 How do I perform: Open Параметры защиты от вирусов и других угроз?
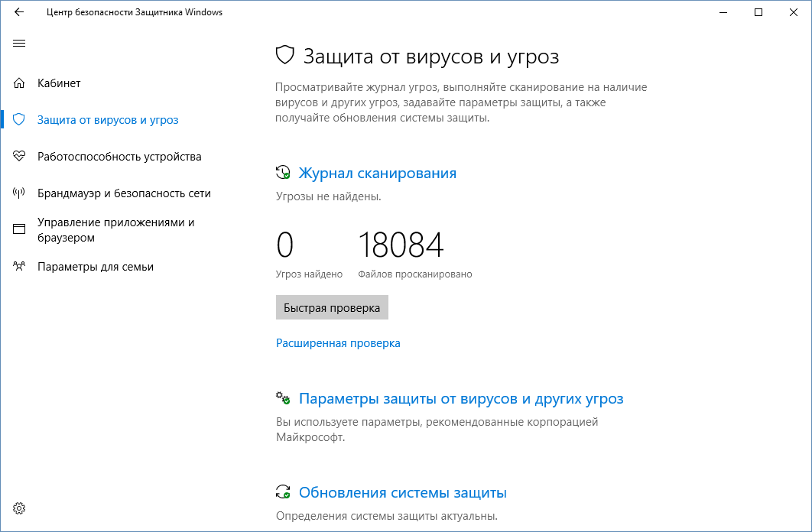pos(461,398)
